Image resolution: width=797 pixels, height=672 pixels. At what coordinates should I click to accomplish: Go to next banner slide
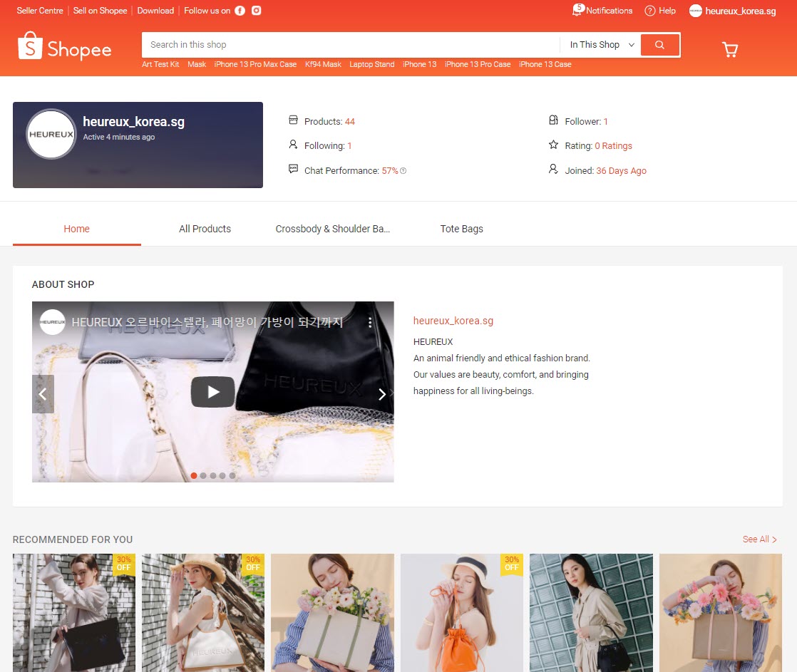pyautogui.click(x=382, y=393)
